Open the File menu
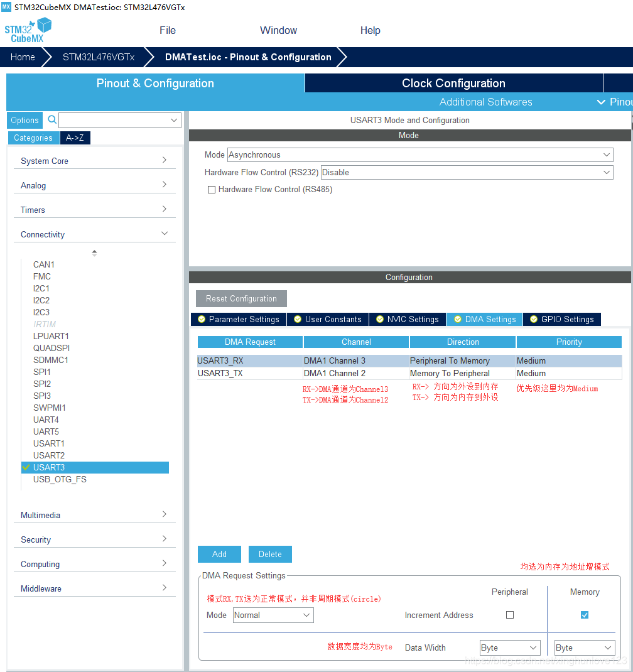The width and height of the screenshot is (633, 672). (168, 30)
